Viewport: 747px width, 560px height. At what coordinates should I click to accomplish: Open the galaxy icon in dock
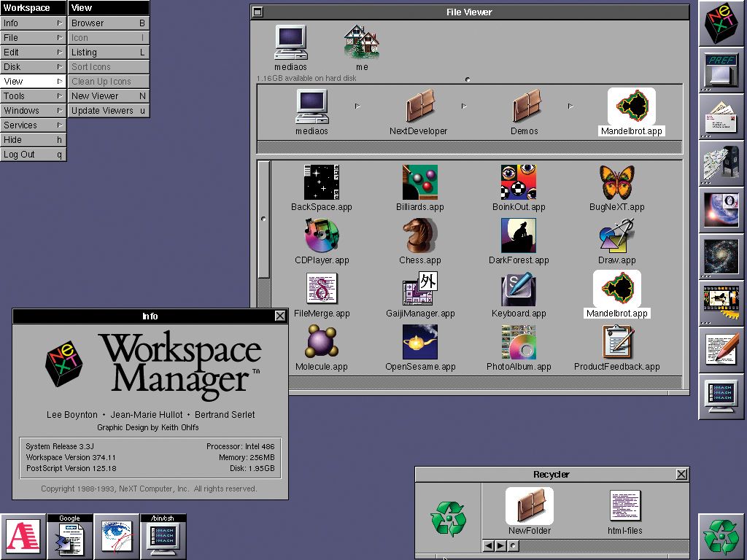pos(721,257)
